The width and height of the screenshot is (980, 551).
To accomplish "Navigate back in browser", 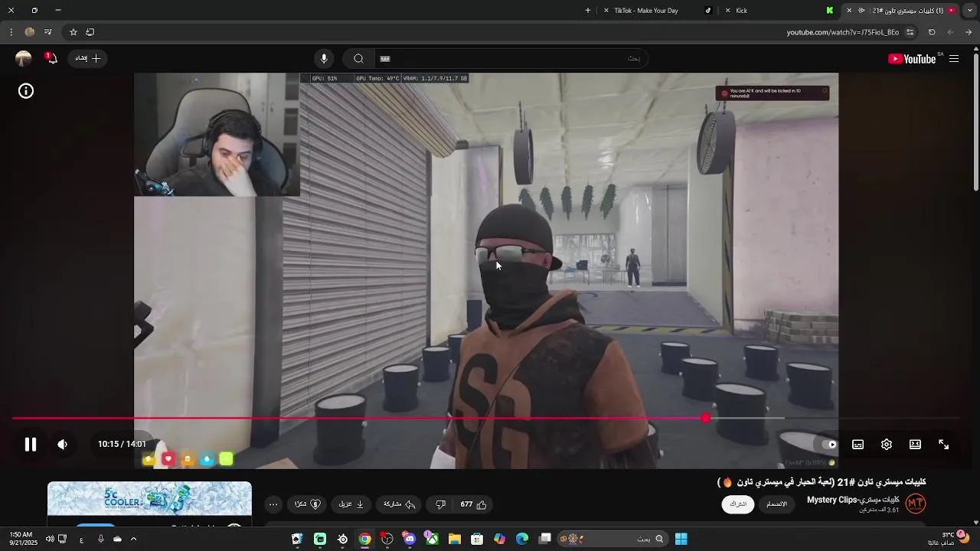I will point(969,32).
